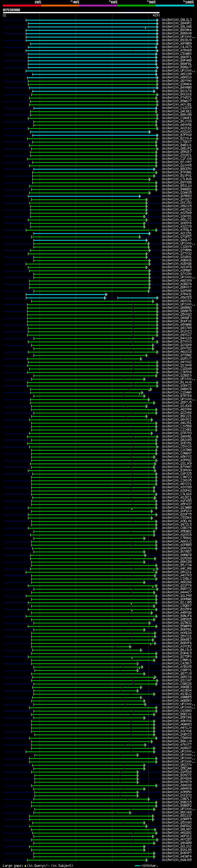Select label UniRef100_A7PQL4
Viewport: 197px width, 868px height.
pyautogui.click(x=177, y=230)
